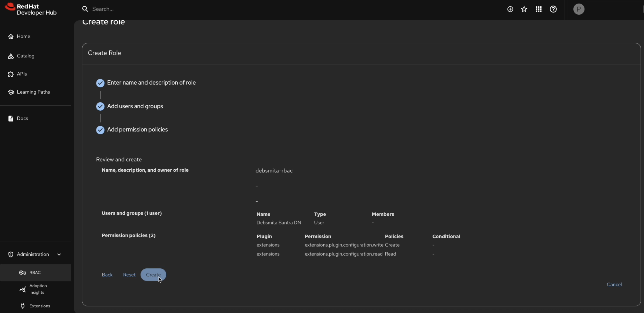The height and width of the screenshot is (313, 644).
Task: Click the Create (+) icon in the top bar
Action: [x=510, y=9]
